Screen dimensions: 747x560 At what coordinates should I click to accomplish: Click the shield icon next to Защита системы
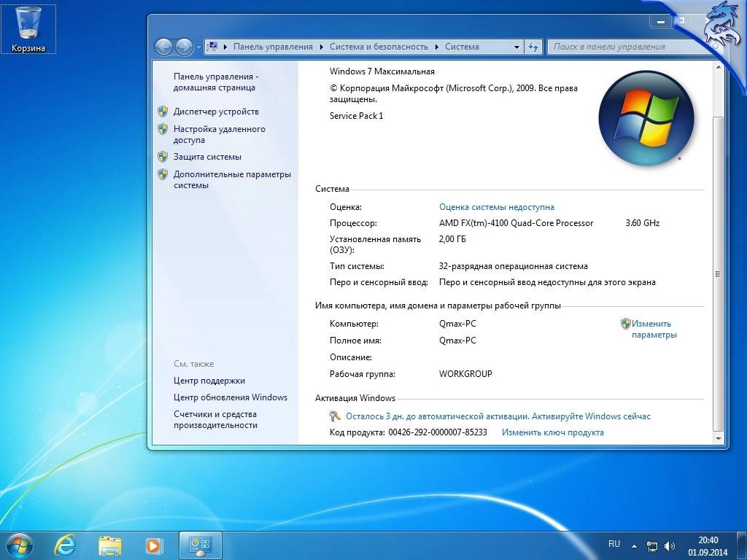163,157
